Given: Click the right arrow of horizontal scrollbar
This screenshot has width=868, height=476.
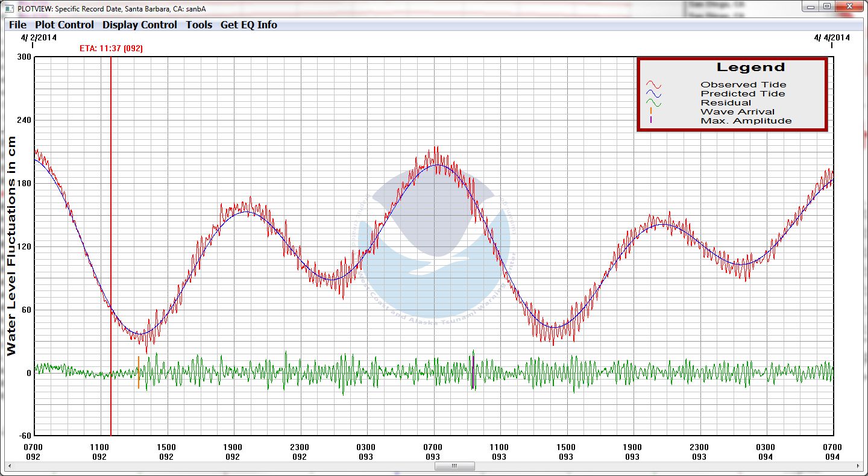Looking at the screenshot, I should [x=858, y=466].
